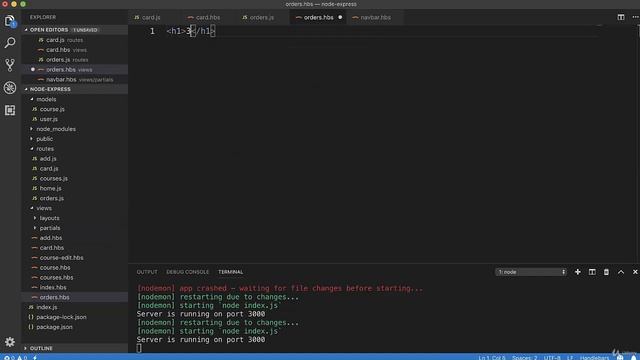Click the errors and warnings status indicator
Image resolution: width=640 pixels, height=360 pixels.
pos(15,358)
